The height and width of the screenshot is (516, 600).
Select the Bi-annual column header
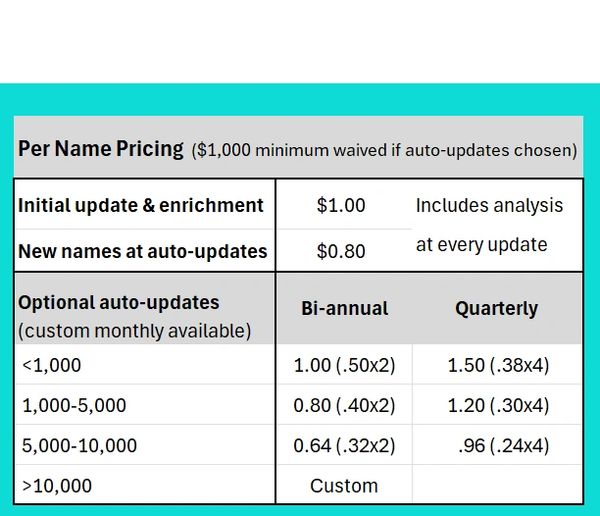point(343,309)
